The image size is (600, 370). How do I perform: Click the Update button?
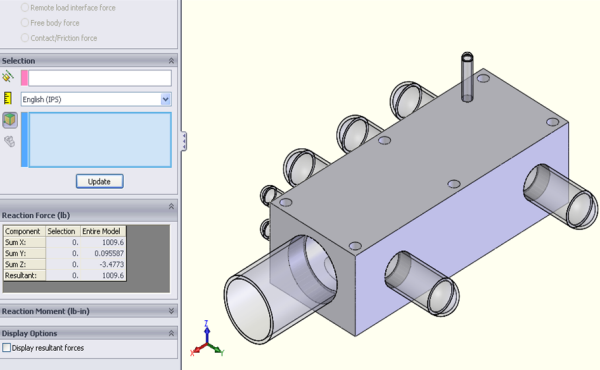[99, 181]
